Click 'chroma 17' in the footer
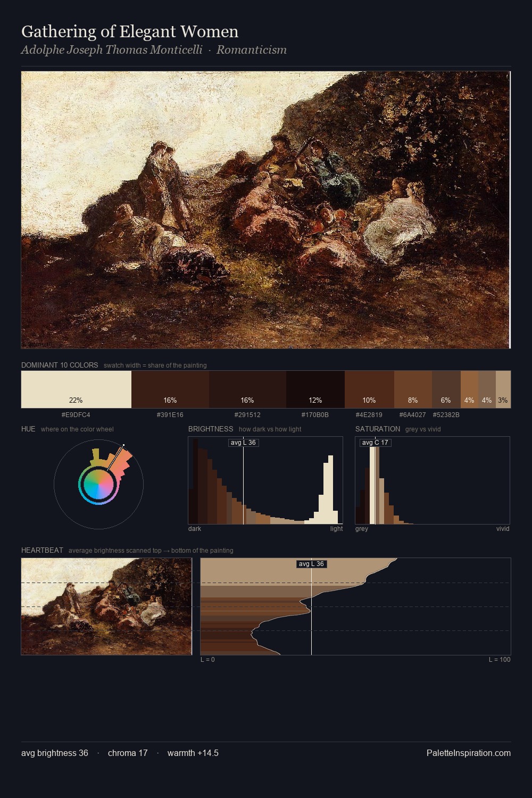The image size is (532, 798). point(128,753)
